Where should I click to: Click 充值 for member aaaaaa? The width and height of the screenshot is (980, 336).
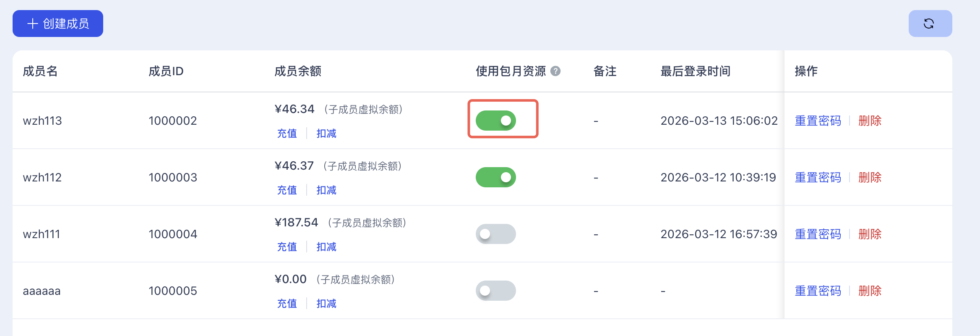287,304
